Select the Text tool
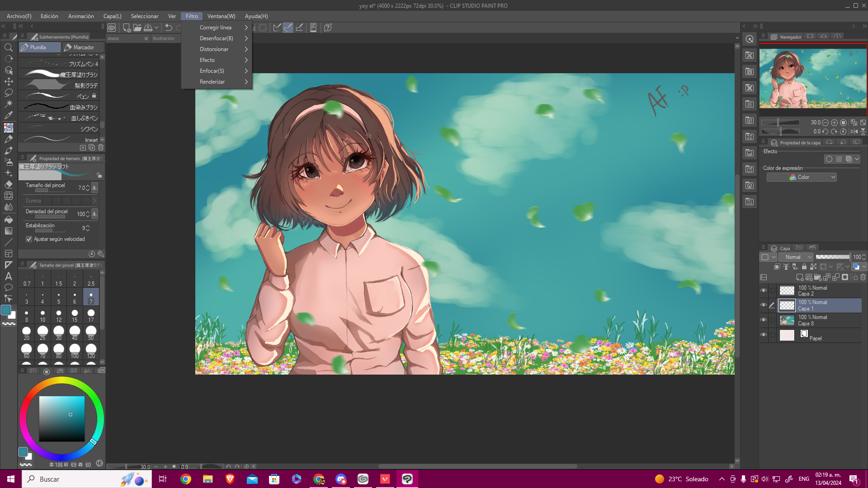The width and height of the screenshot is (868, 488). [x=8, y=276]
